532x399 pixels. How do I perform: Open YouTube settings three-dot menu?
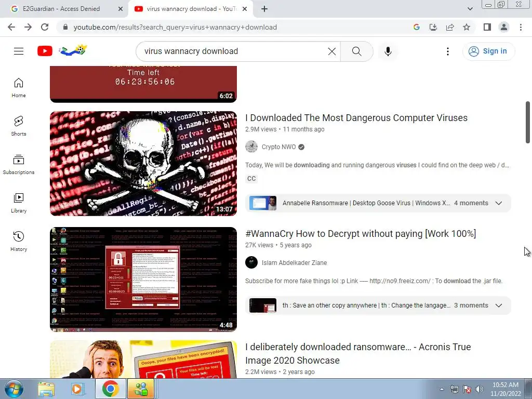pyautogui.click(x=447, y=51)
